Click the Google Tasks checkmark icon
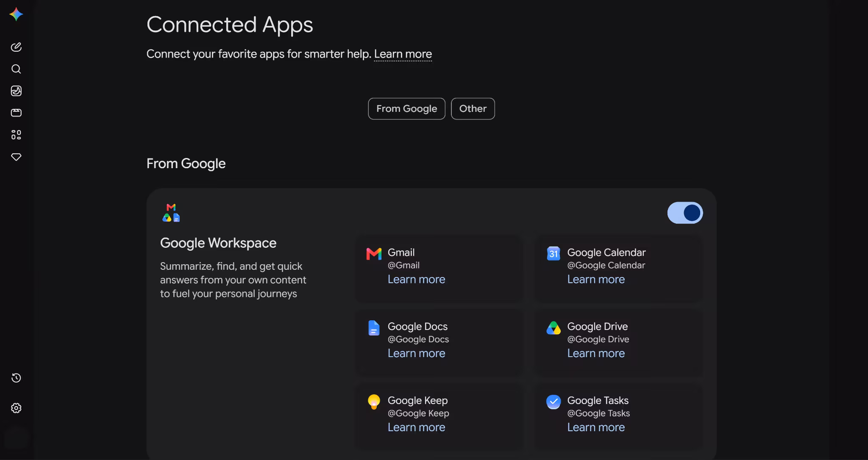The image size is (868, 460). 554,402
